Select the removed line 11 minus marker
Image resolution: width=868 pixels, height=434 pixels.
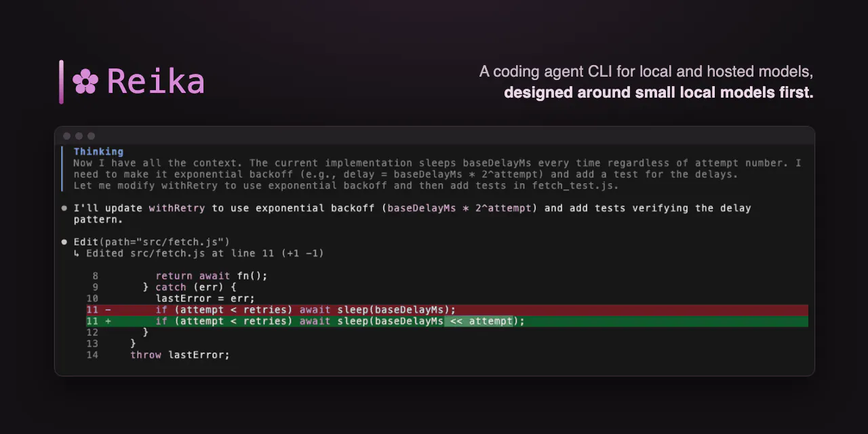click(108, 310)
